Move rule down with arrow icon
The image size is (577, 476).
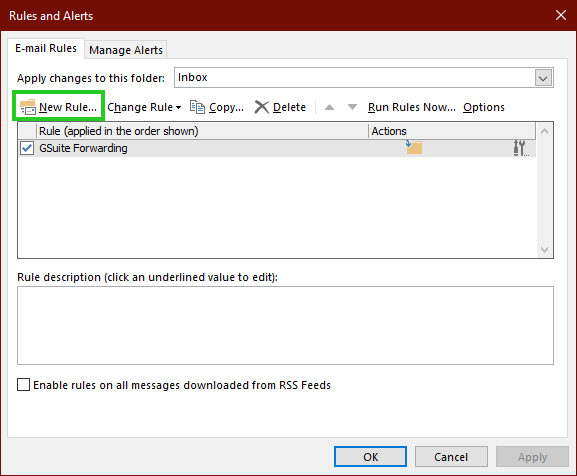click(353, 107)
